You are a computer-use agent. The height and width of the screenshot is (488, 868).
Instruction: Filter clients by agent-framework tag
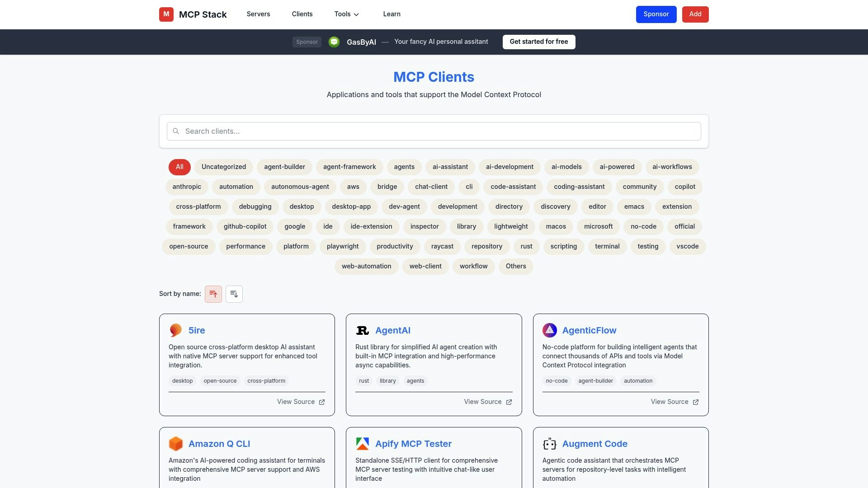[349, 167]
